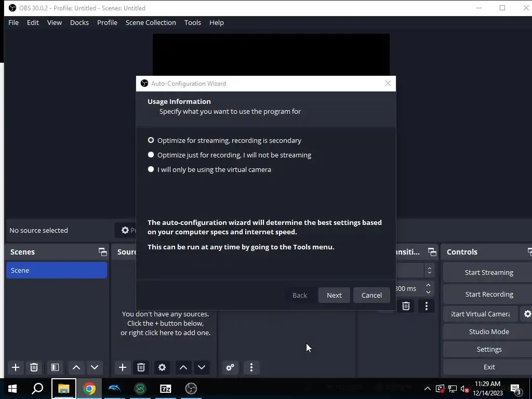Viewport: 532px width, 399px height.
Task: Remove selected scene with trash icon
Action: click(x=34, y=367)
